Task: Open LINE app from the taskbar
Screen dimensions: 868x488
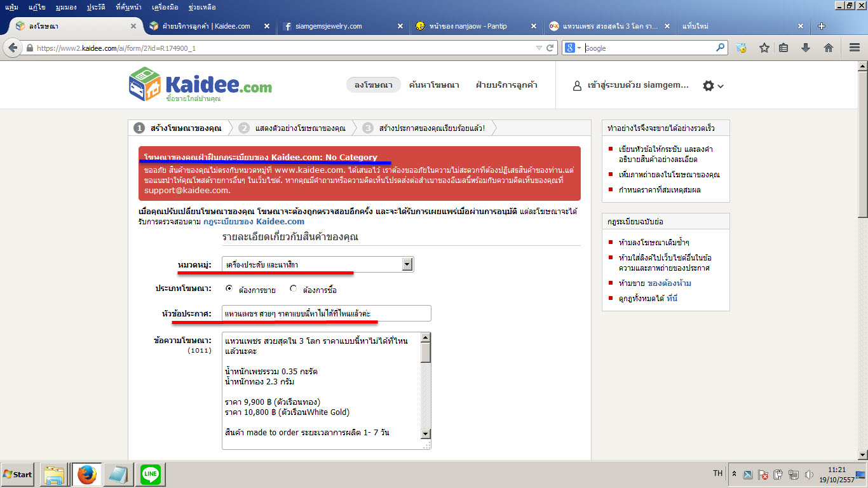Action: point(151,475)
